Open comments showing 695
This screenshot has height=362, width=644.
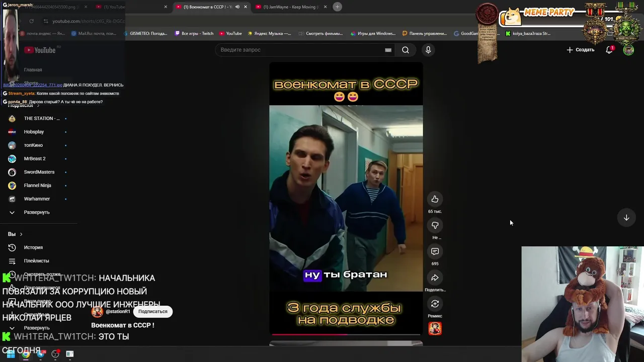point(435,251)
